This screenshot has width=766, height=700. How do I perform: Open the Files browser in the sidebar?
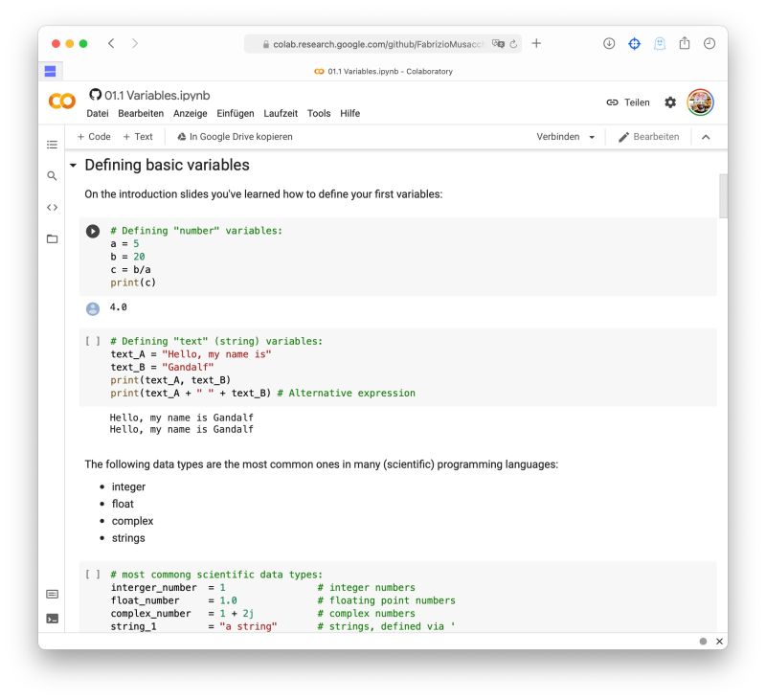click(53, 237)
